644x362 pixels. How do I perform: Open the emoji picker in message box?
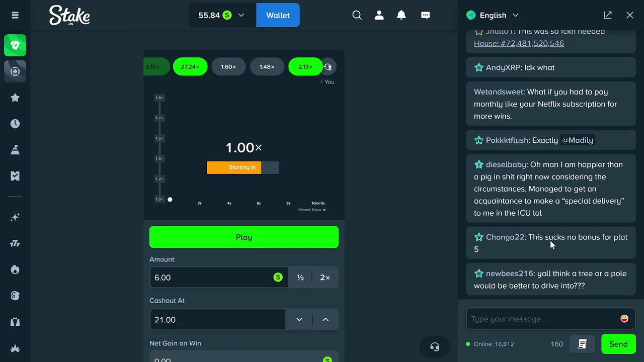pyautogui.click(x=624, y=319)
